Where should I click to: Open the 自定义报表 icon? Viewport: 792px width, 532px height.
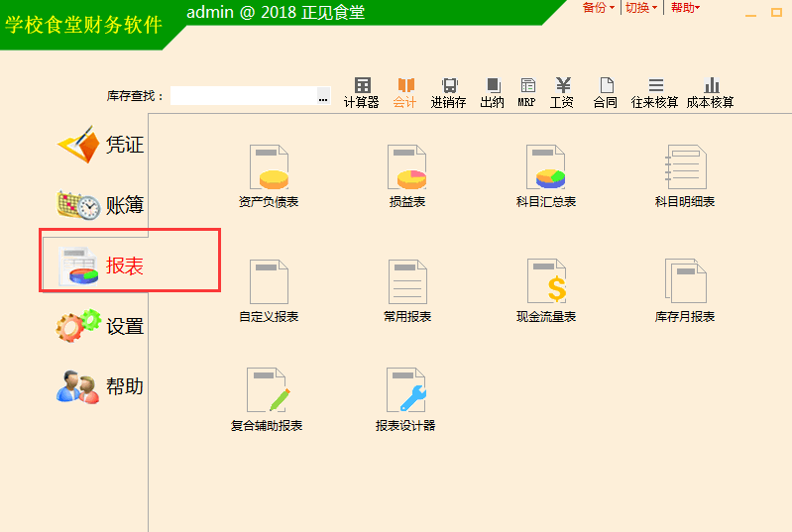pyautogui.click(x=269, y=290)
